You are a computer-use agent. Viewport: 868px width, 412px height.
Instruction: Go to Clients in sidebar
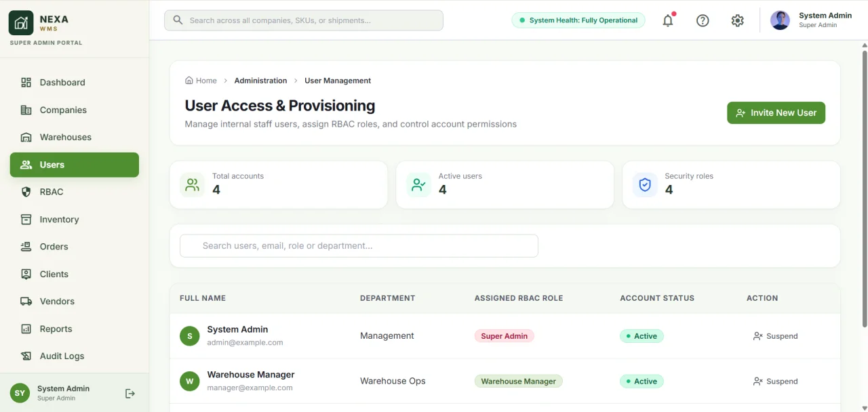coord(75,274)
